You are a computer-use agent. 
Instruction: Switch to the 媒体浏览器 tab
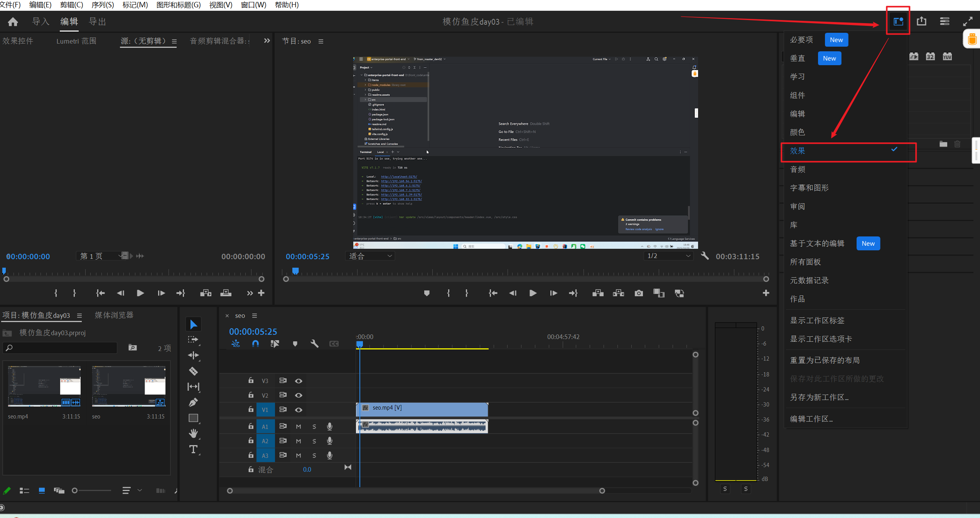coord(114,315)
